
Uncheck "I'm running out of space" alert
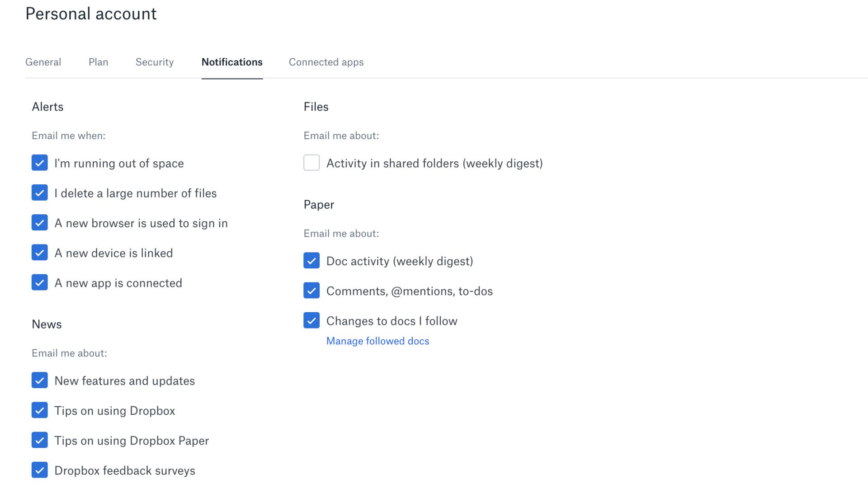click(x=40, y=163)
